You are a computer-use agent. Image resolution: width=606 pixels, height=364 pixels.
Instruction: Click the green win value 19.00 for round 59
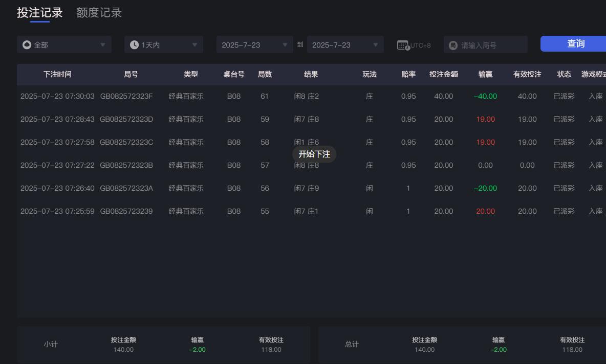coord(485,119)
